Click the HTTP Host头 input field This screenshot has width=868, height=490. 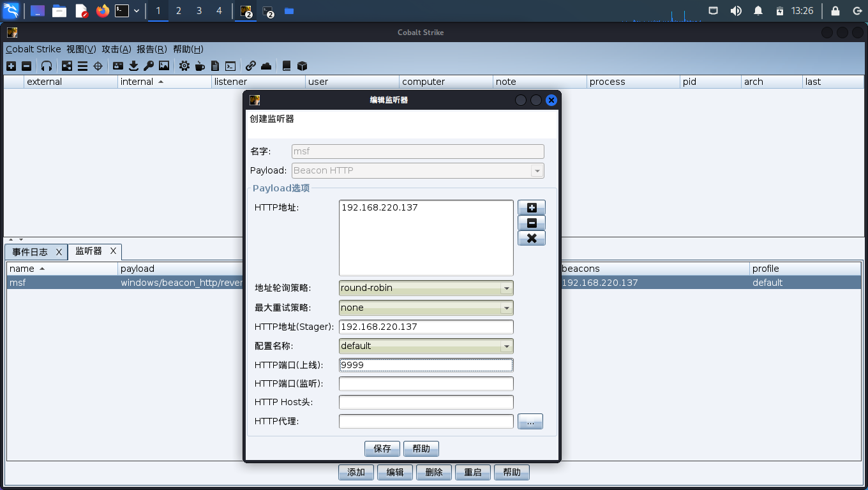point(426,403)
